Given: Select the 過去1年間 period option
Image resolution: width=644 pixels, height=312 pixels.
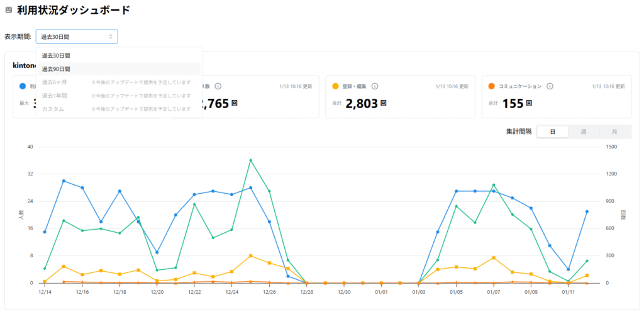Looking at the screenshot, I should click(x=54, y=96).
